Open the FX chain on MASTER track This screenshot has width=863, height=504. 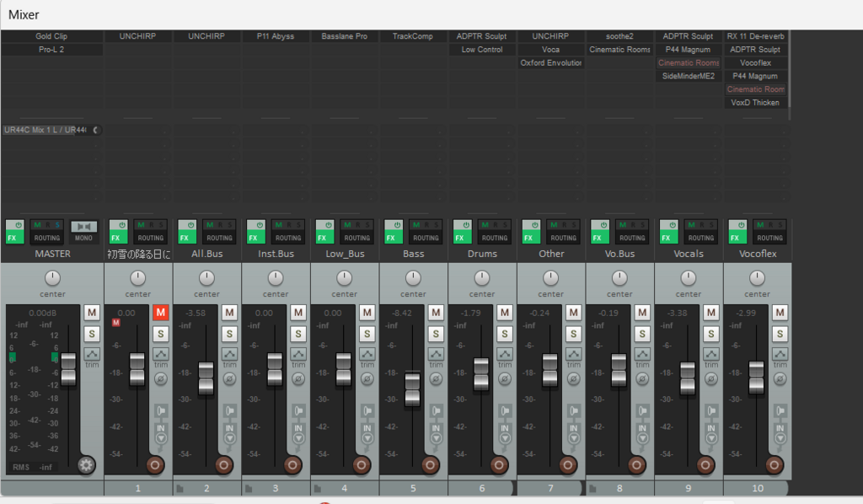pos(12,238)
